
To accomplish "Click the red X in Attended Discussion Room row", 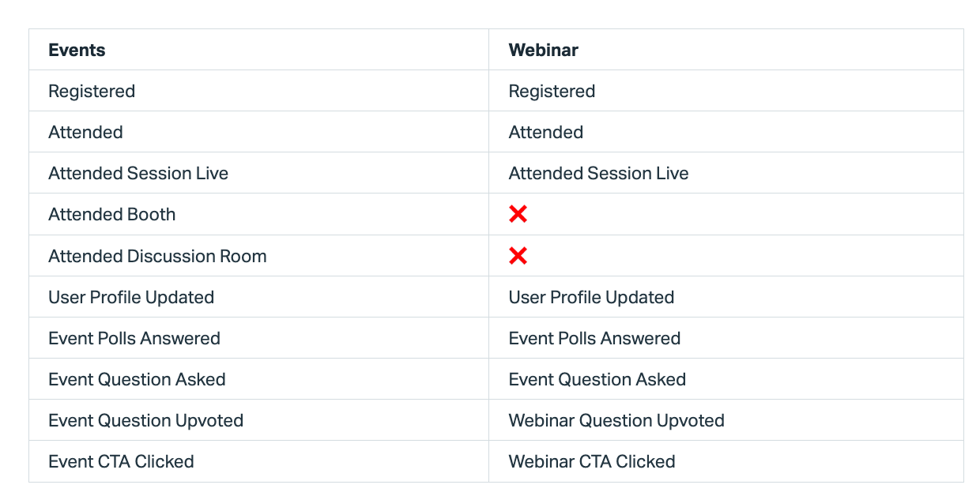I will pos(518,256).
